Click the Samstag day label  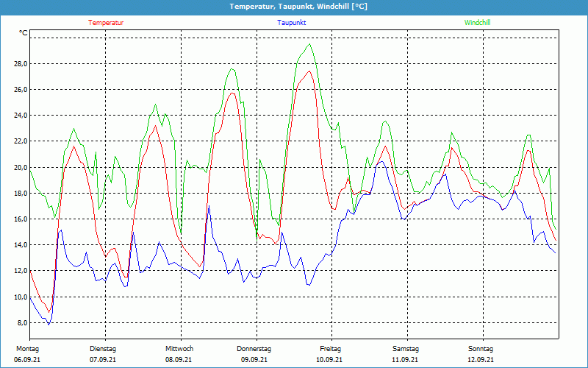406,349
